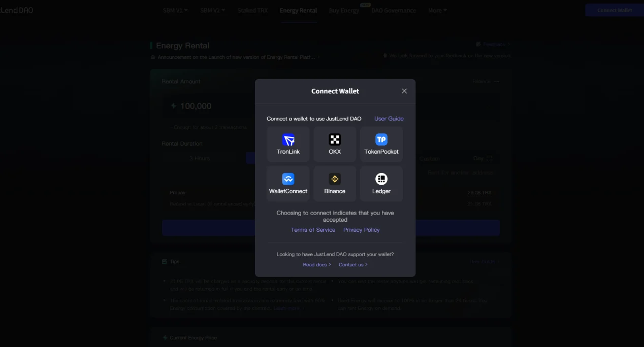Select the Custom rental duration
This screenshot has width=644, height=347.
tap(429, 158)
